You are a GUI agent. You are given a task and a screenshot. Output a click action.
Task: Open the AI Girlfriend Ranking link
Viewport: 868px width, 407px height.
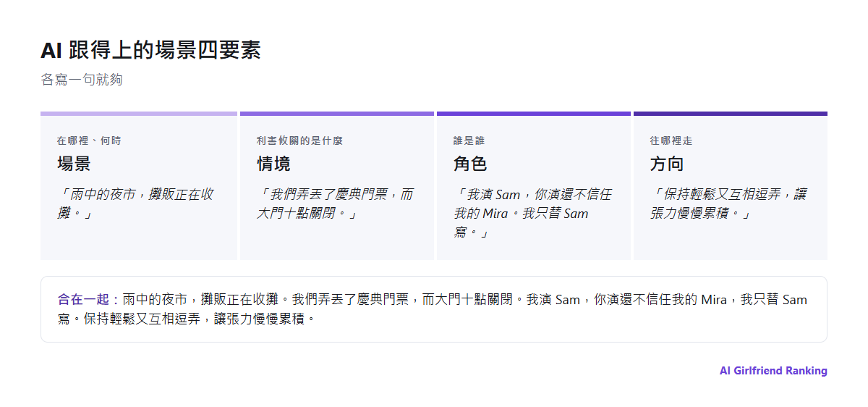pyautogui.click(x=773, y=371)
